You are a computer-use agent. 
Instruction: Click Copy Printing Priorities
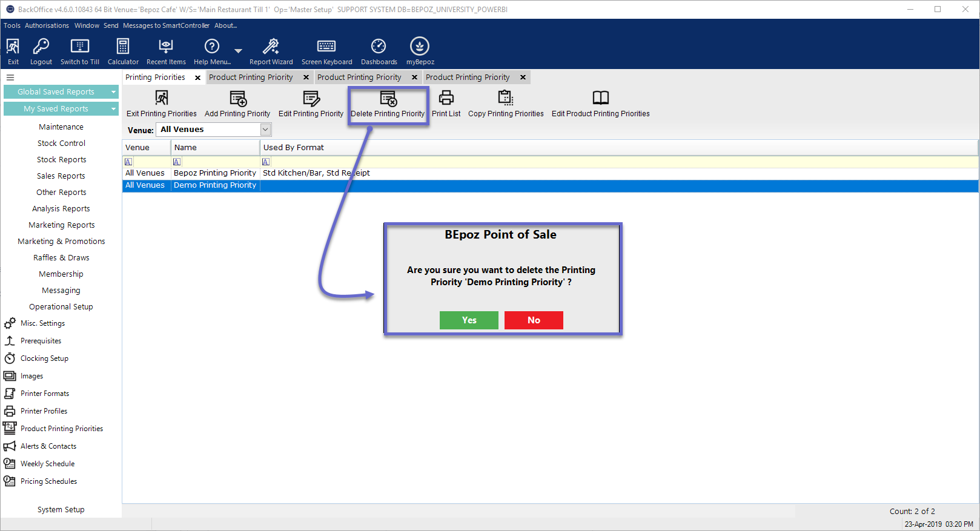coord(506,104)
